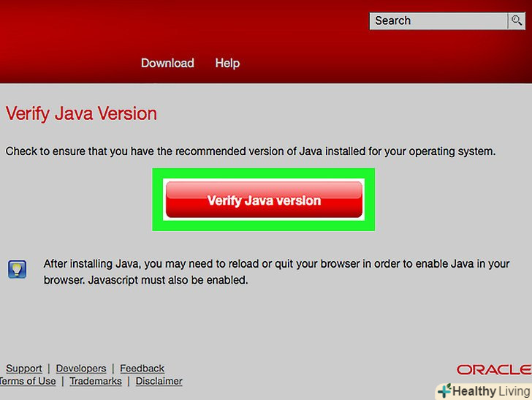Open the Terms of Use link
Viewport: 532px width, 400px height.
[28, 381]
